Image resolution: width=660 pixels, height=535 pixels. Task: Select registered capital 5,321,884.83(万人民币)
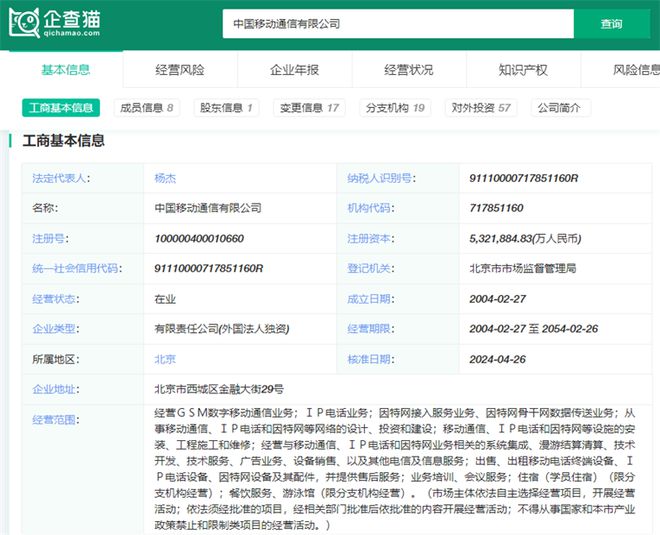pyautogui.click(x=525, y=239)
